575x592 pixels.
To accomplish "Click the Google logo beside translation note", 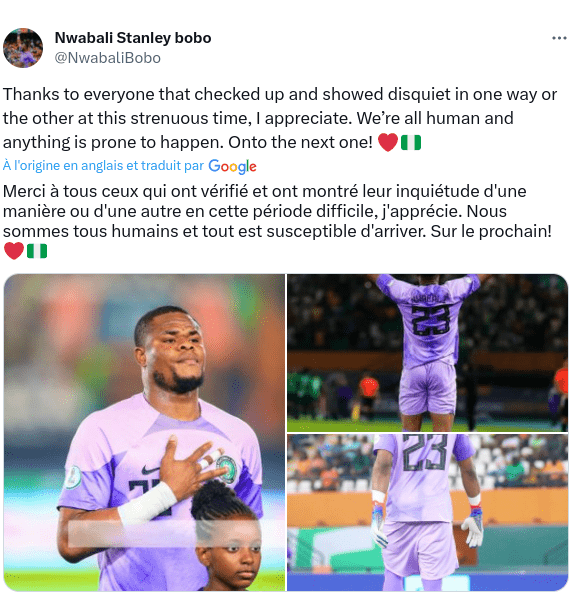I will 233,166.
